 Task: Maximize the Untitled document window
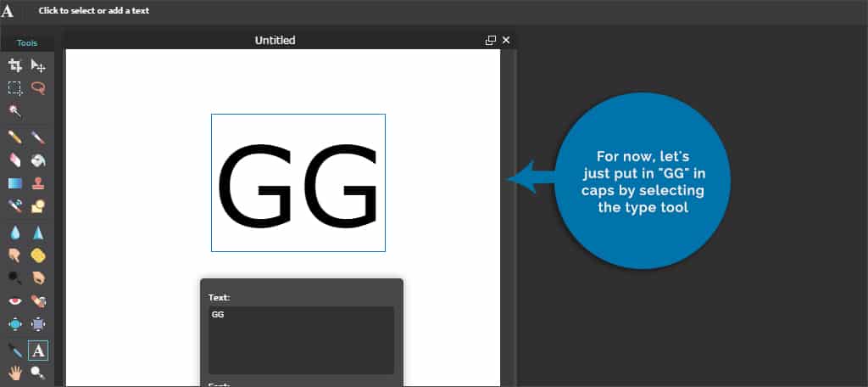point(491,41)
